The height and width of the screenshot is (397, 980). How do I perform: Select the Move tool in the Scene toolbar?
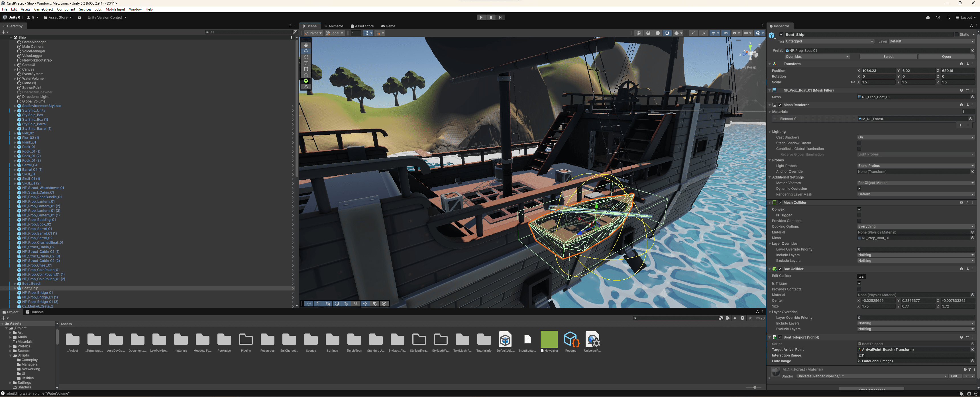(x=306, y=51)
